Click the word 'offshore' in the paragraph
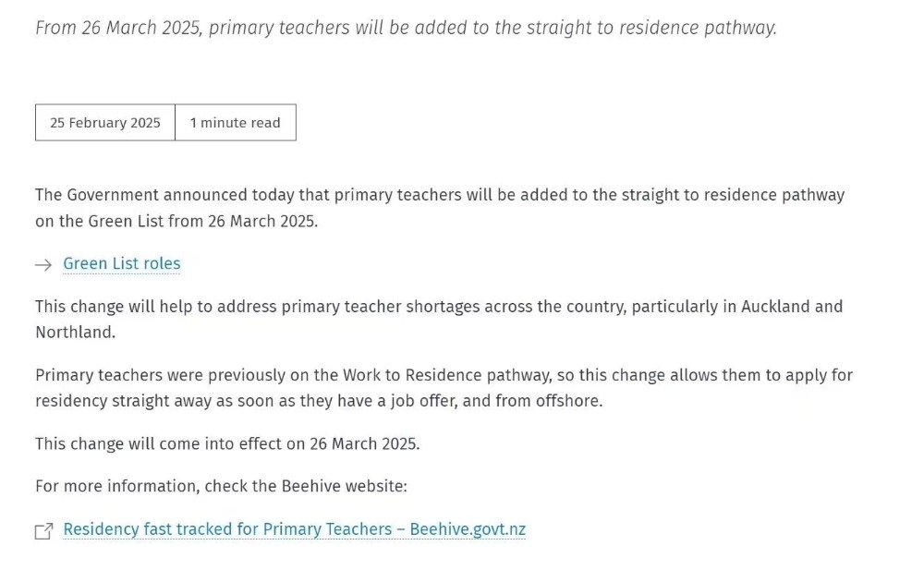 567,401
